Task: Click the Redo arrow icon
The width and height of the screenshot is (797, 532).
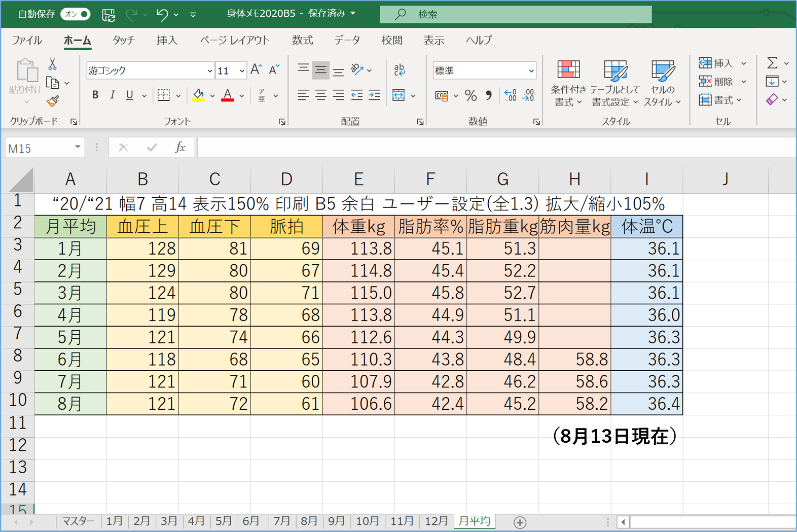Action: click(132, 15)
